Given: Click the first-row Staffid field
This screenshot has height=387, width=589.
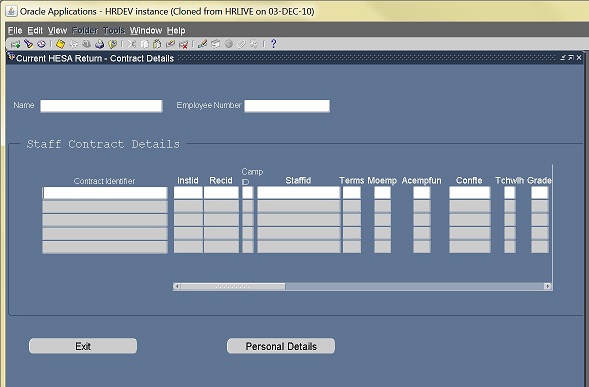Looking at the screenshot, I should (299, 193).
